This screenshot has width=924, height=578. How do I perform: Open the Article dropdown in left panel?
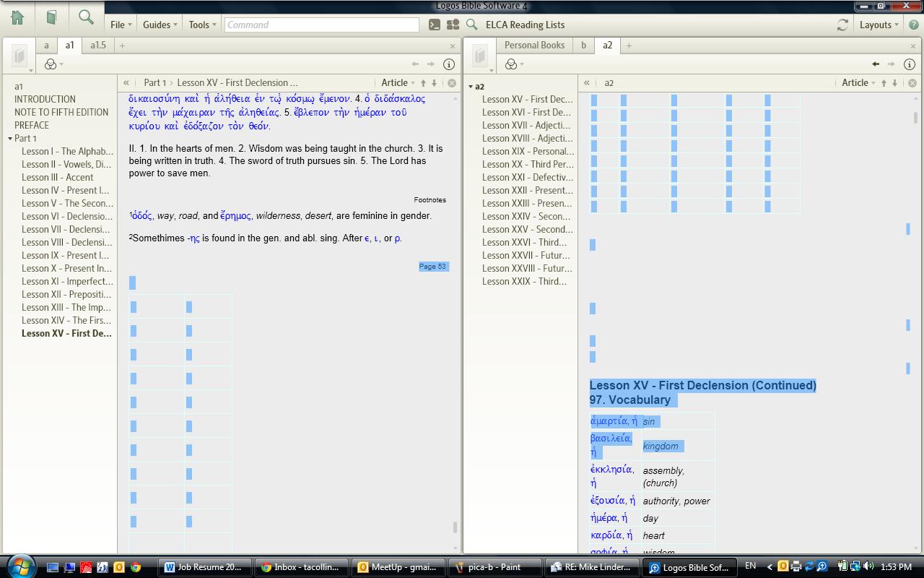(x=398, y=83)
